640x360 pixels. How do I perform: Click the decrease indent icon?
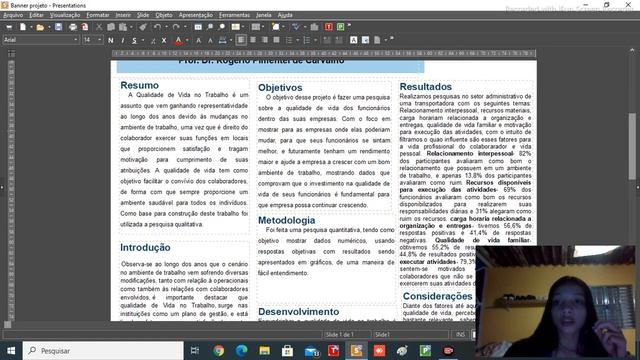point(327,40)
